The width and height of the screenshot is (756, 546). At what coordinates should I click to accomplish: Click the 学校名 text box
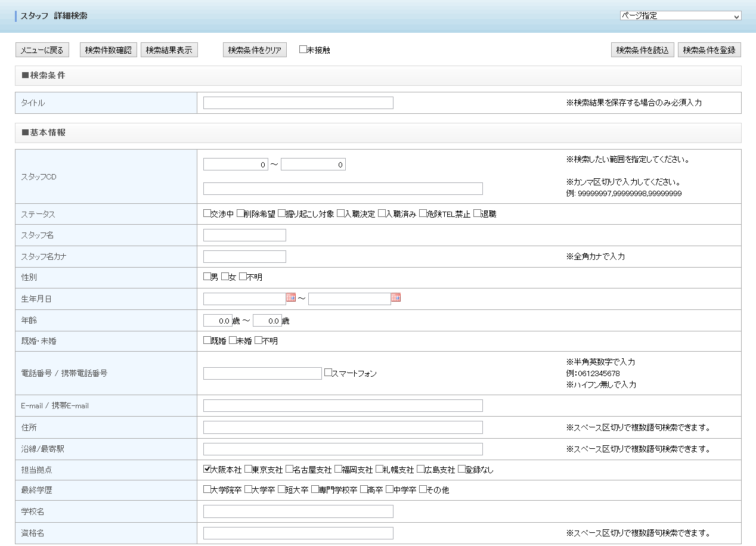click(298, 511)
